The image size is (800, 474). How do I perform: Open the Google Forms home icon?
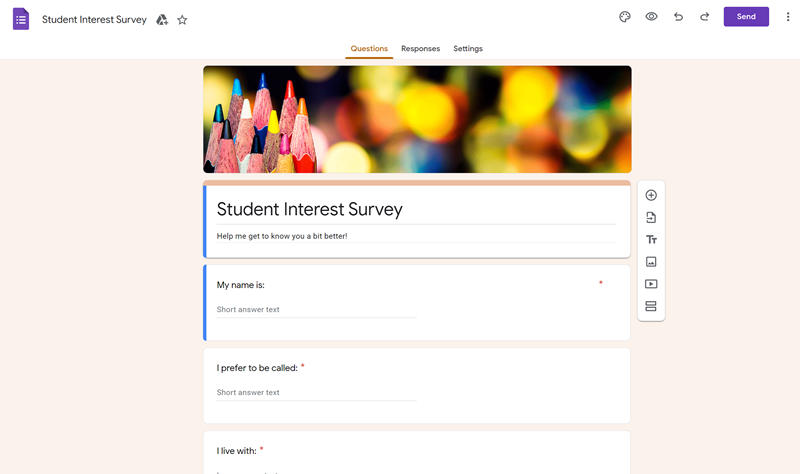coord(21,19)
